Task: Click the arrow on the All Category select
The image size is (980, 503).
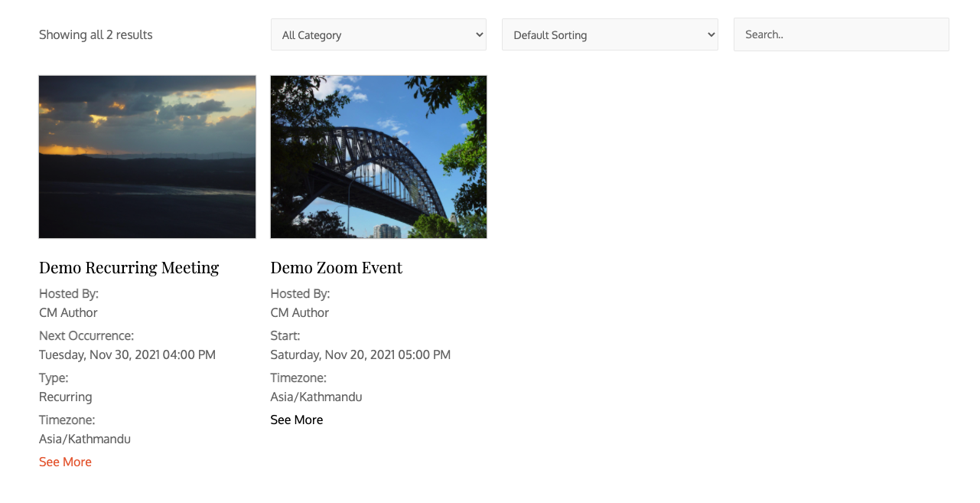Action: tap(479, 34)
